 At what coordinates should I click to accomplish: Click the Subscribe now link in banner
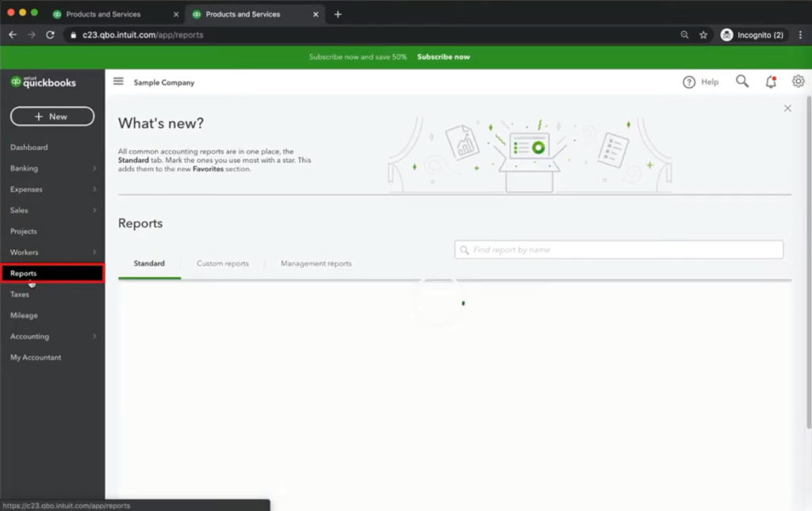(x=443, y=57)
